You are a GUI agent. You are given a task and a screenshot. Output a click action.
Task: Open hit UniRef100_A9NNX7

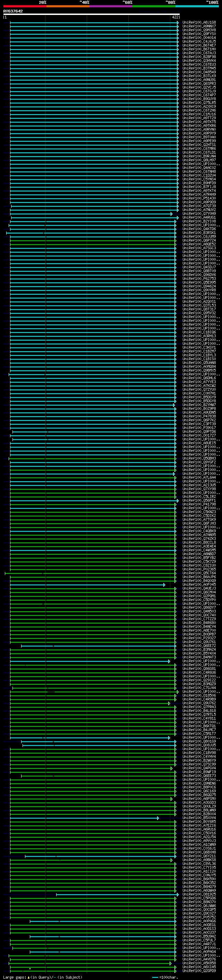coord(199,26)
